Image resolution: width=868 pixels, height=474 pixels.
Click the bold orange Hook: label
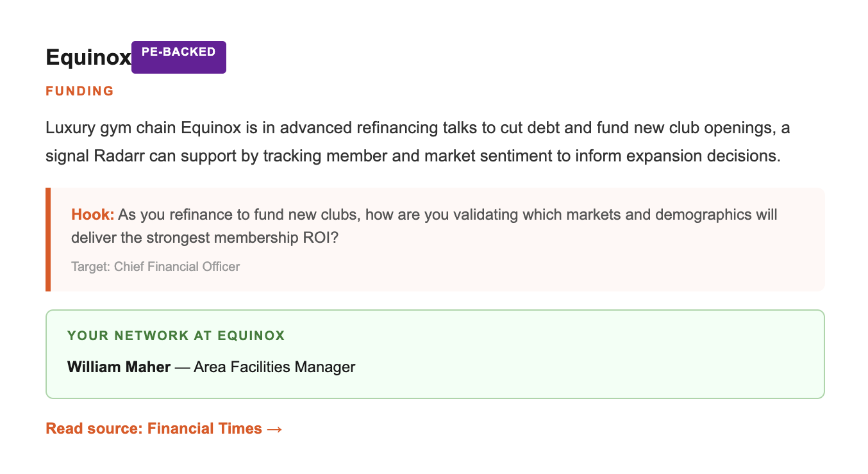pyautogui.click(x=93, y=214)
